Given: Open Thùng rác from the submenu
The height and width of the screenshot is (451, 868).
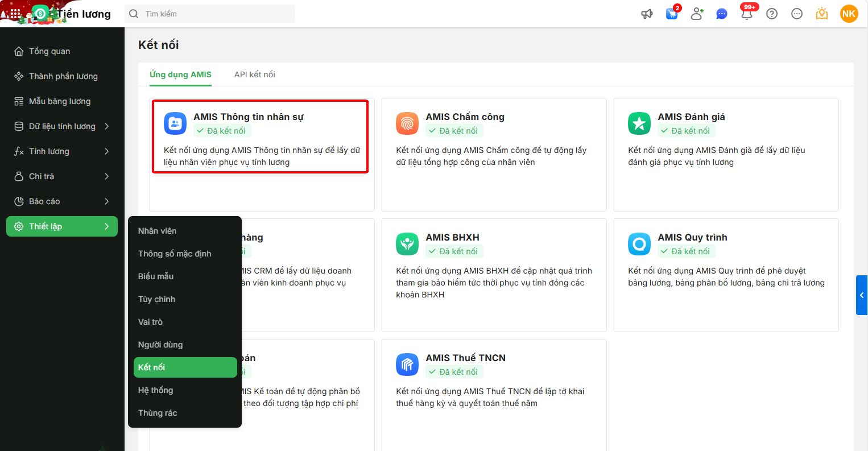Looking at the screenshot, I should click(x=185, y=413).
